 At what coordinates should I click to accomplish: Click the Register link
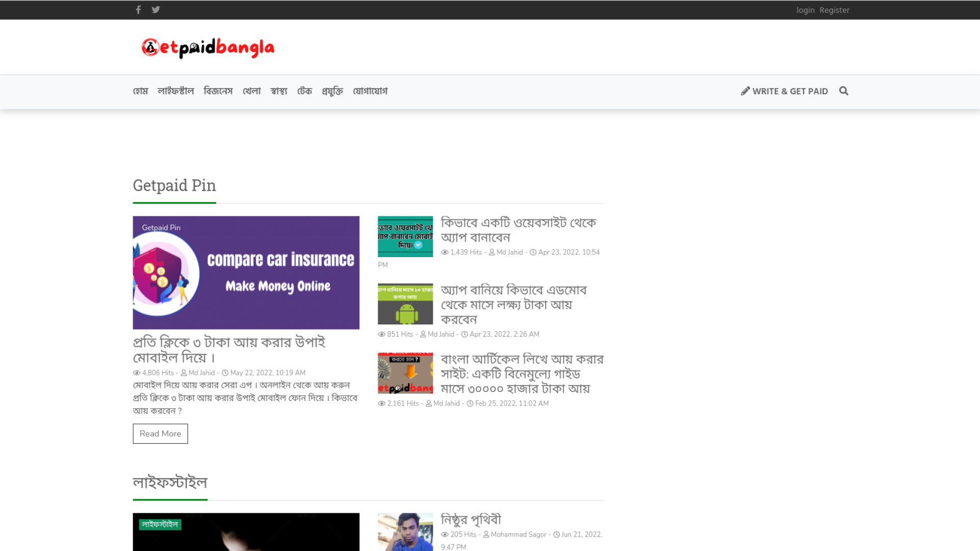[x=835, y=10]
